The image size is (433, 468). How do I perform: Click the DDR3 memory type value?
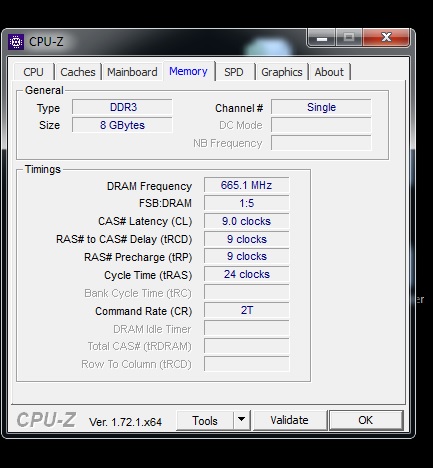122,107
